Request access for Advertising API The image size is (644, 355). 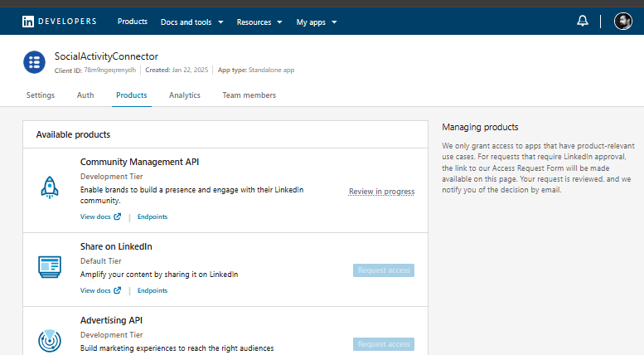click(x=384, y=344)
